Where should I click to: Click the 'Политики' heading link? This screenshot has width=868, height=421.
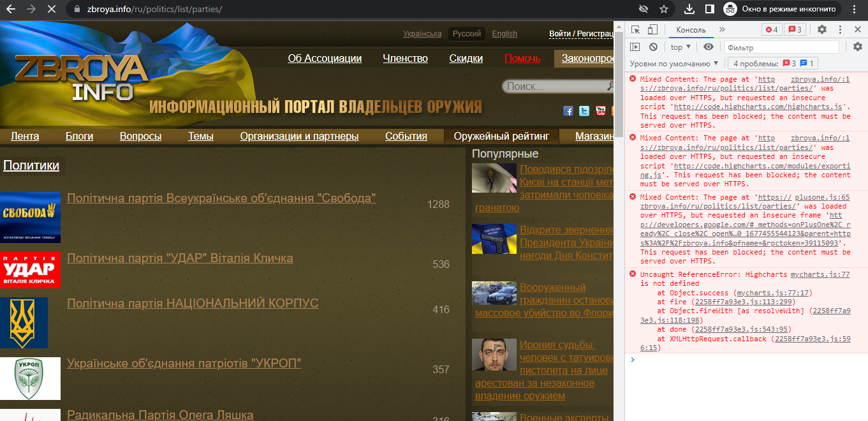pos(31,166)
